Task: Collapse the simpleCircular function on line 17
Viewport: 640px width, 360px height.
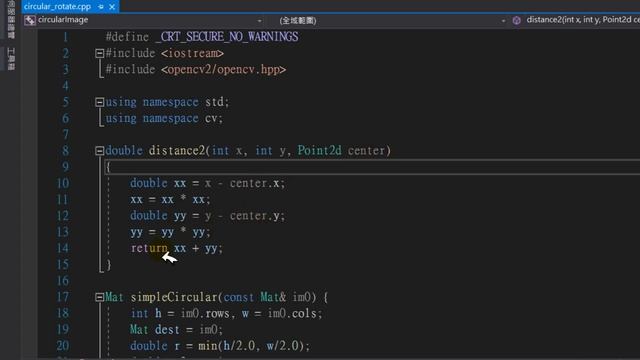Action: coord(99,297)
